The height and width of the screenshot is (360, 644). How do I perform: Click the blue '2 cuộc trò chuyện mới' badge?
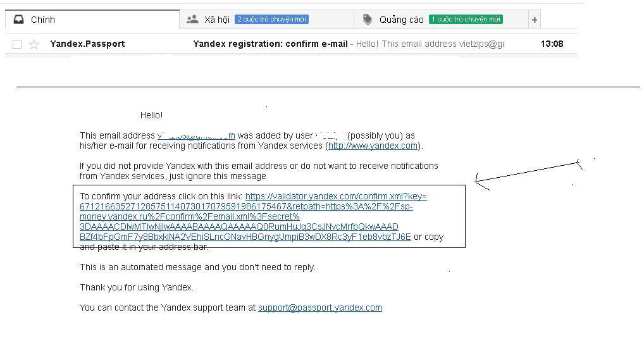pos(271,20)
